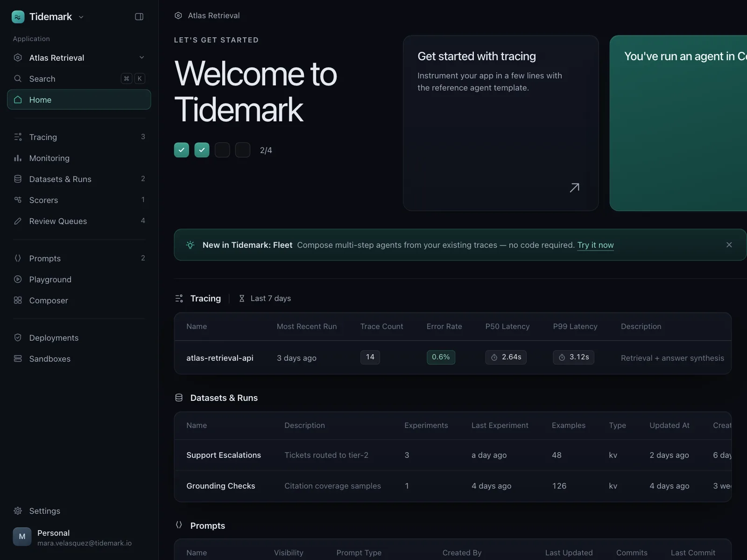Click the 3.12s P99 latency badge
747x560 pixels.
pyautogui.click(x=573, y=357)
